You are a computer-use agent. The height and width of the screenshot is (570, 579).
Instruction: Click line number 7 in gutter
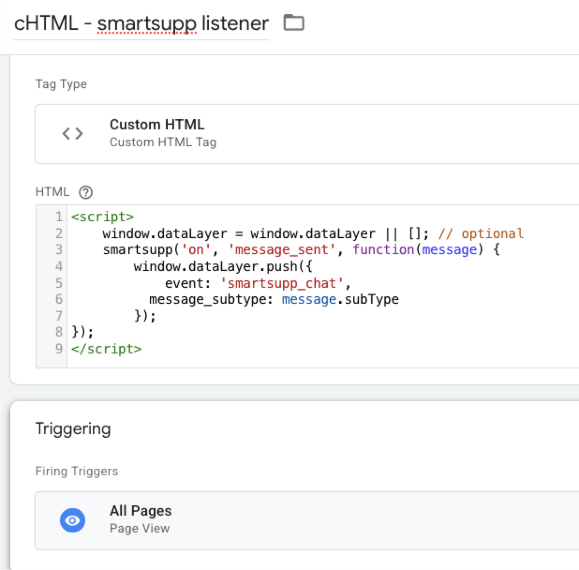(59, 316)
